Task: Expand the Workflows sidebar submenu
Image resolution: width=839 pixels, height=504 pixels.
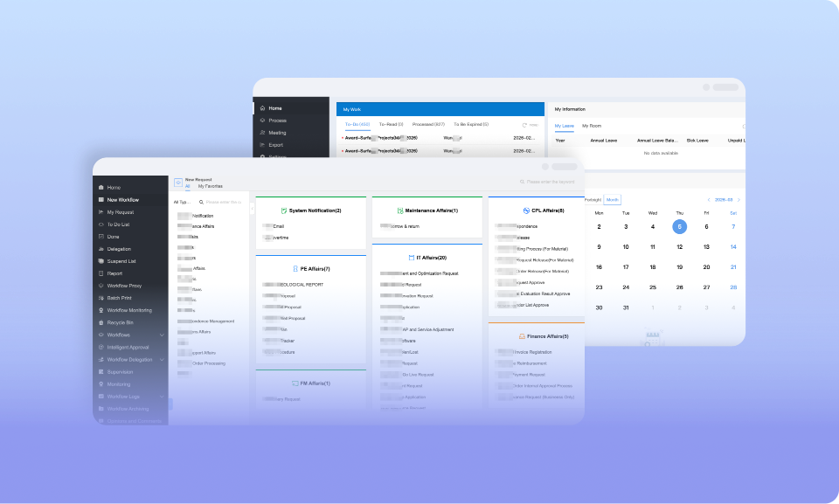Action: pos(162,335)
